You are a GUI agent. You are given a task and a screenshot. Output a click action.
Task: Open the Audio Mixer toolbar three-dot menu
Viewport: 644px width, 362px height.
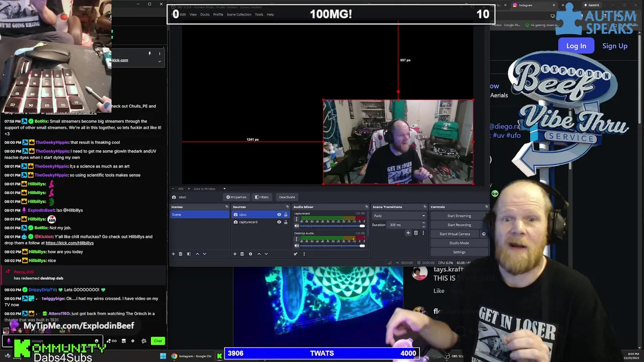(x=304, y=254)
